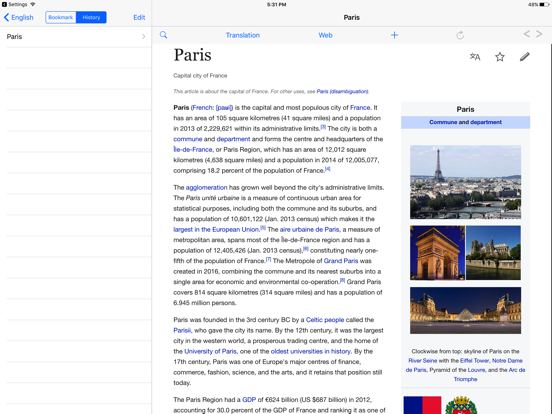Open University of Paris link
This screenshot has height=414, width=552.
(x=210, y=351)
